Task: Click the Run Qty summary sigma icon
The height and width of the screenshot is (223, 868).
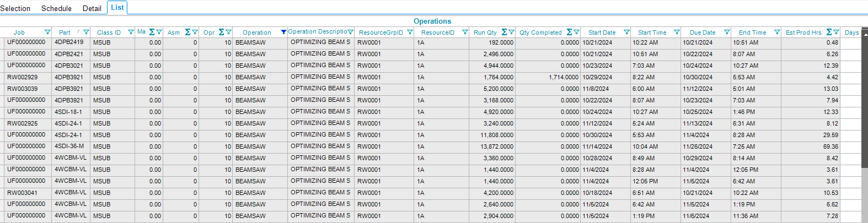Action: (505, 32)
